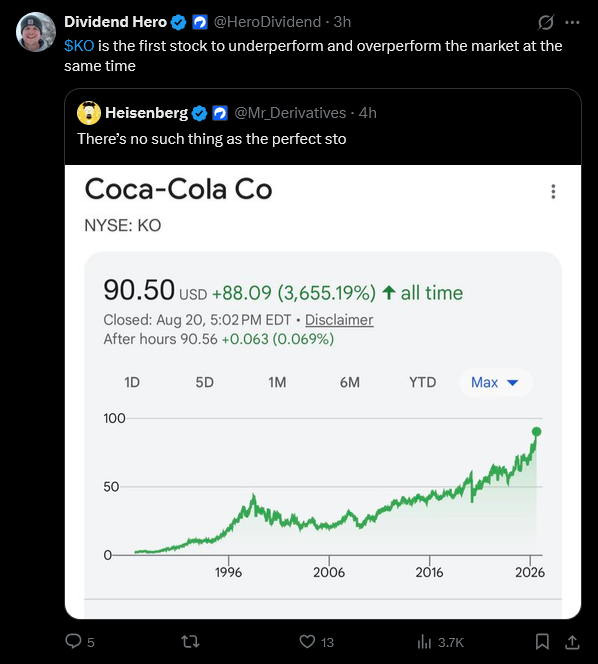
Task: Click the $KO cashtag link
Action: (x=79, y=46)
